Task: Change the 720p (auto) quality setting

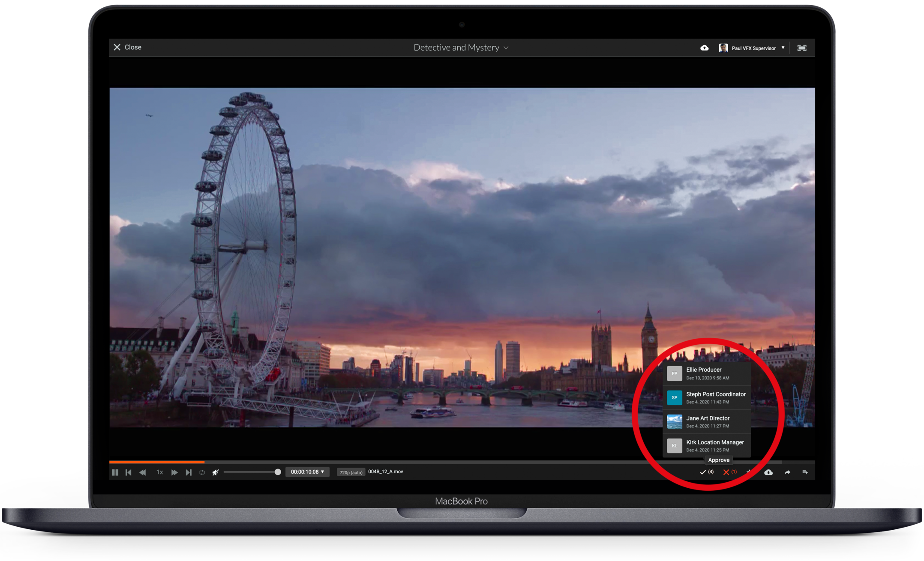Action: [351, 472]
